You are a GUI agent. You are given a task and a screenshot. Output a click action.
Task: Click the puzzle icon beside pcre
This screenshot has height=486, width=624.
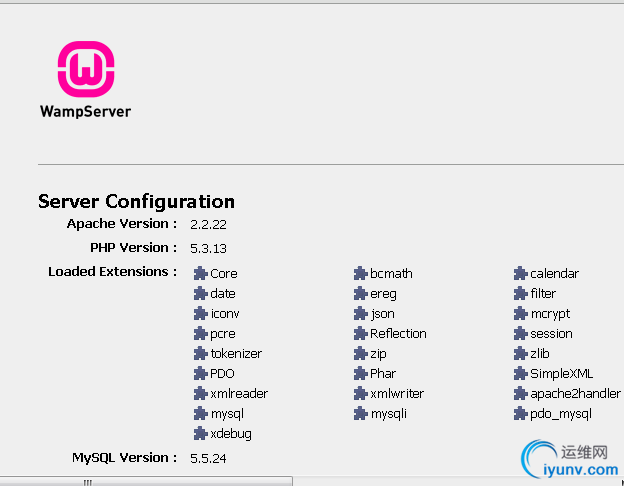[201, 334]
